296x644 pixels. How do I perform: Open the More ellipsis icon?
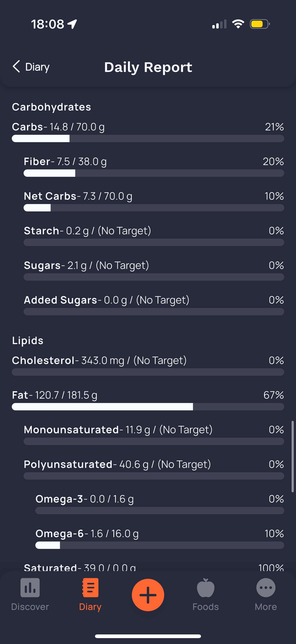click(x=266, y=588)
